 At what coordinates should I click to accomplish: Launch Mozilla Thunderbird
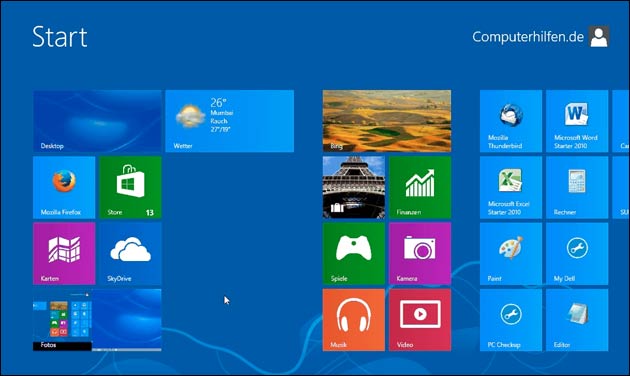coord(511,121)
